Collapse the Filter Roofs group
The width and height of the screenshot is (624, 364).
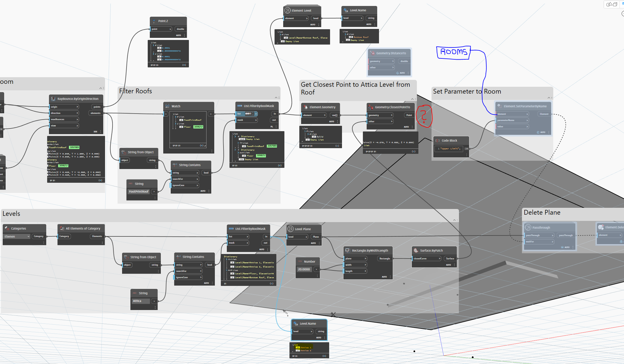coord(276,97)
